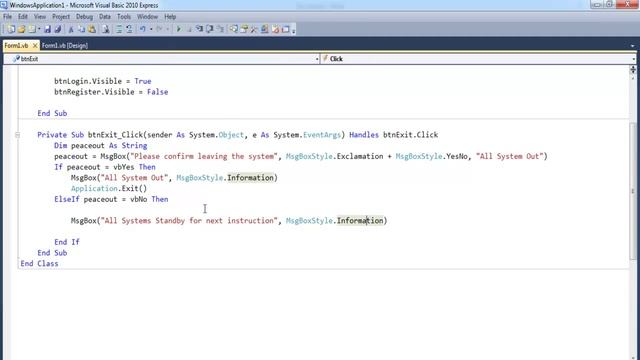640x360 pixels.
Task: Open the View menu
Action: click(x=40, y=17)
